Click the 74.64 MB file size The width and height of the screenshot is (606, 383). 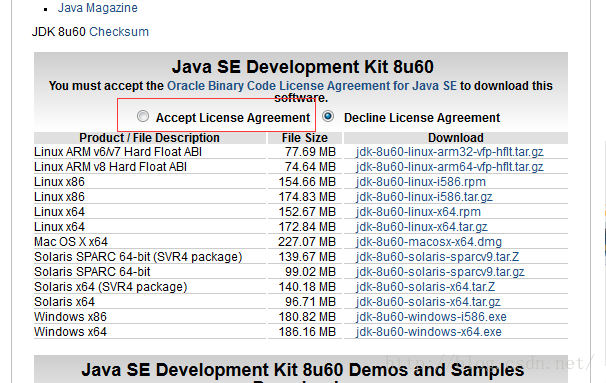[311, 167]
